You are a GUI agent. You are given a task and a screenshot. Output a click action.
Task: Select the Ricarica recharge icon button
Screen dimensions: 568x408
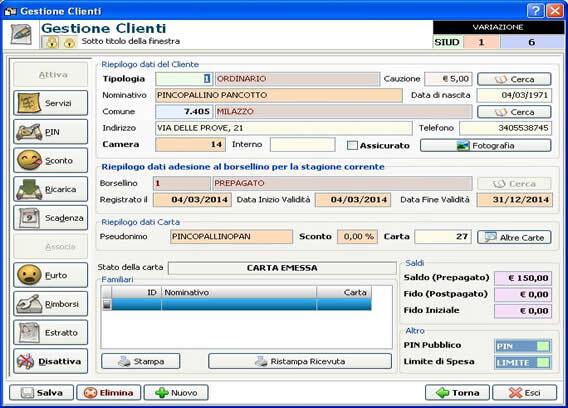tap(51, 189)
